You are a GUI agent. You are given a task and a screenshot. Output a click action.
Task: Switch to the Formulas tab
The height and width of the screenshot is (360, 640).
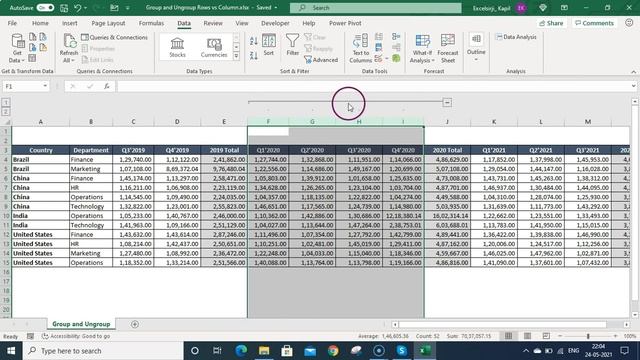tap(151, 23)
